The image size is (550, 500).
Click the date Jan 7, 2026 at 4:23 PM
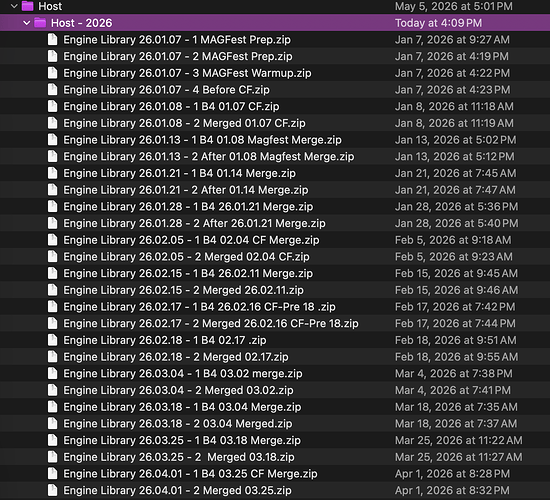452,89
